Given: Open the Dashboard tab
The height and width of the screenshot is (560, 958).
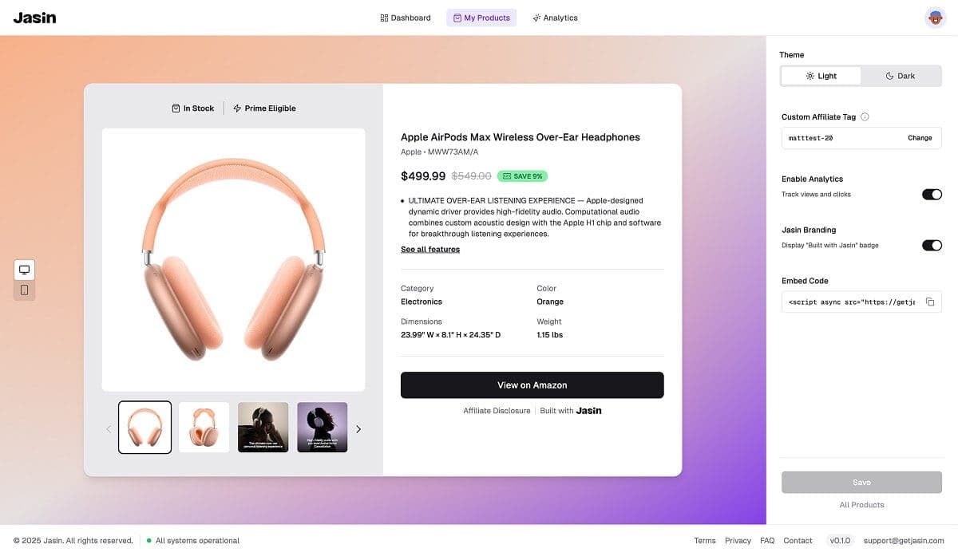Looking at the screenshot, I should pos(406,18).
